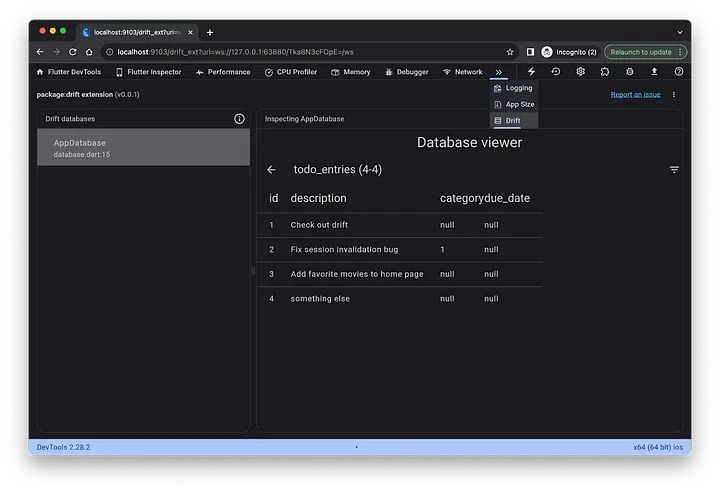The image size is (720, 493).
Task: Open the CPU Profiler tab
Action: click(291, 72)
